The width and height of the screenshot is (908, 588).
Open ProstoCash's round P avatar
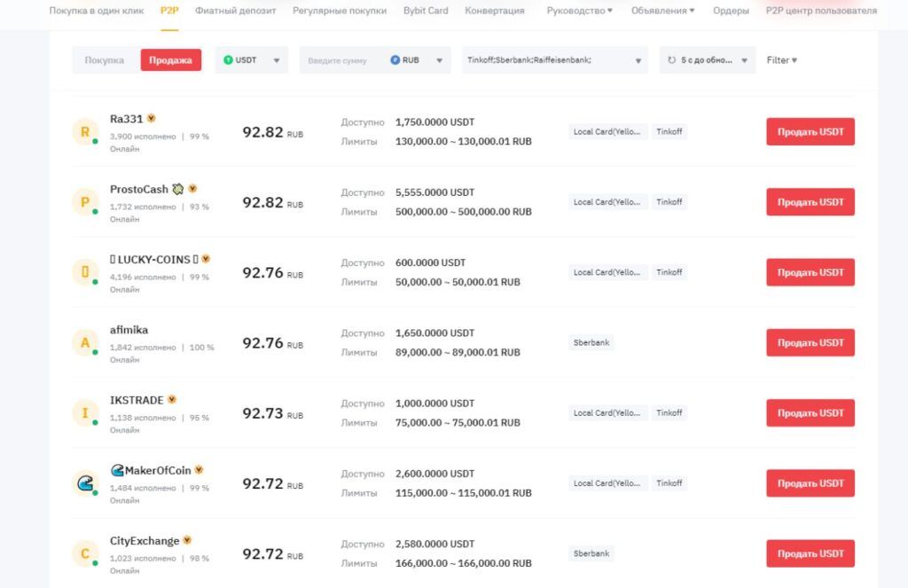85,202
